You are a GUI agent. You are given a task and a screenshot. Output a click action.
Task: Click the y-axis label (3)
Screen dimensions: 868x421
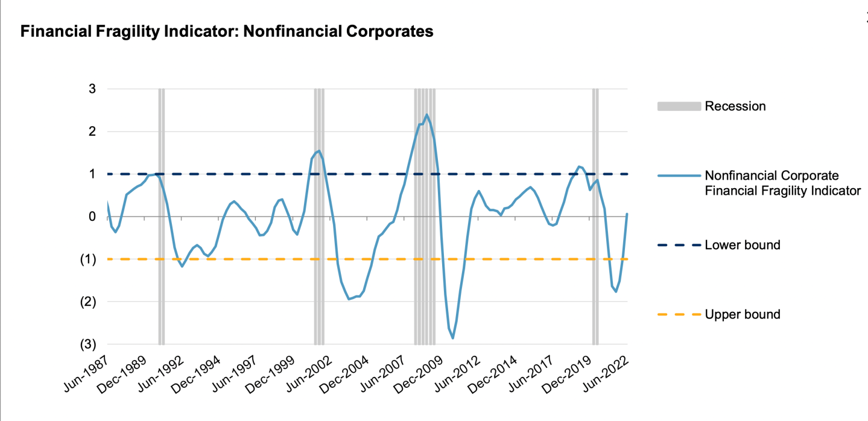pos(89,344)
